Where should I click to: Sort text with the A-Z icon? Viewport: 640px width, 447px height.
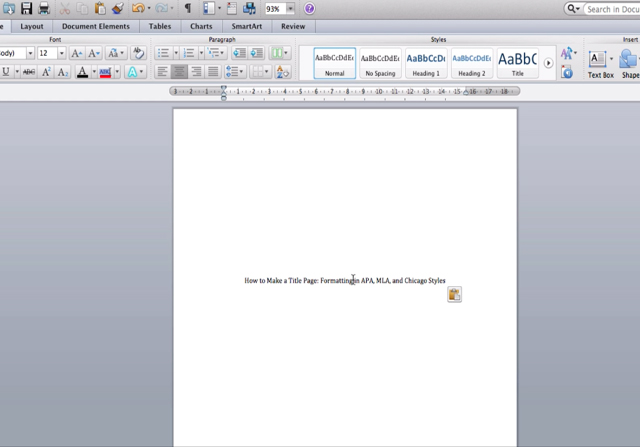tap(282, 72)
